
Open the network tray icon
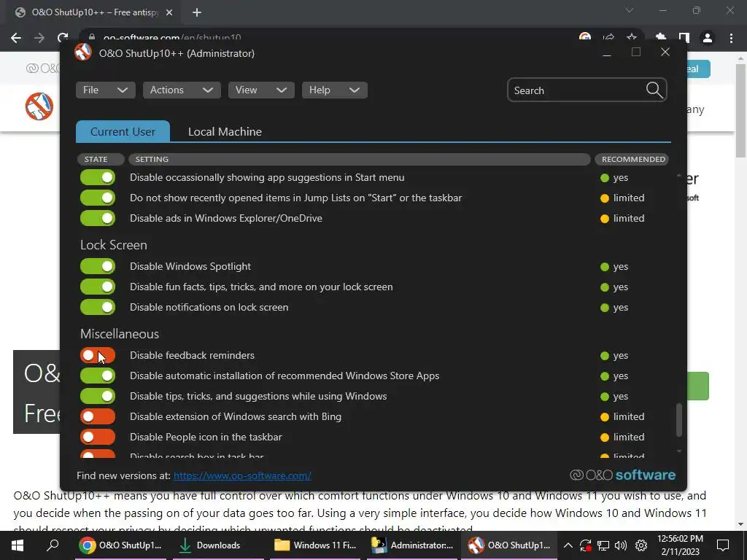coord(603,545)
